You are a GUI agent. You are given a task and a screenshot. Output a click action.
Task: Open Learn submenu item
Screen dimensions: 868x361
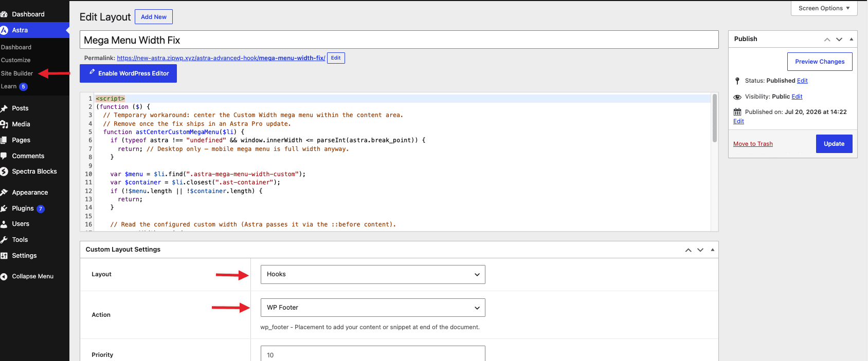9,86
